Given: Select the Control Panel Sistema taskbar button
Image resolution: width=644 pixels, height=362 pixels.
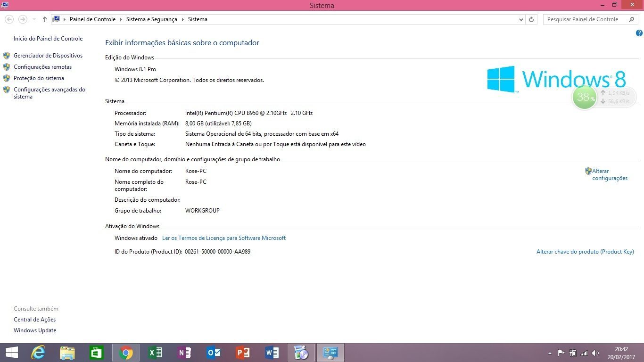Looking at the screenshot, I should click(330, 353).
